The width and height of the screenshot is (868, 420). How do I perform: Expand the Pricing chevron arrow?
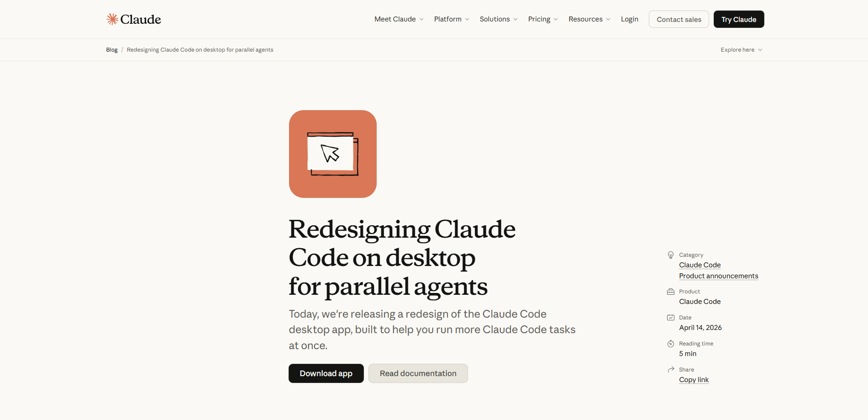click(x=556, y=19)
